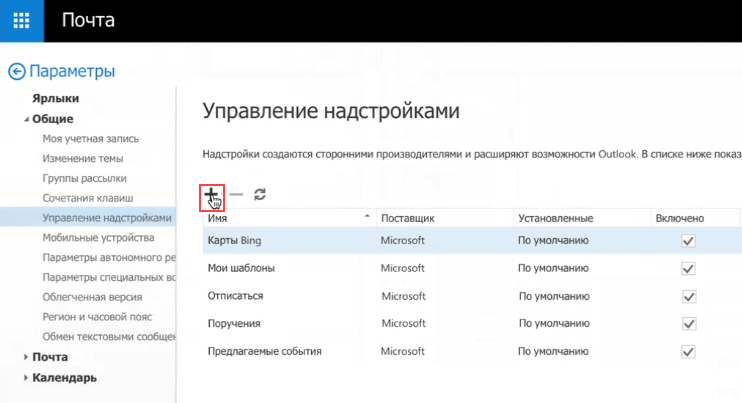Open Сочетания клавиш settings page
The width and height of the screenshot is (742, 403).
click(x=87, y=198)
